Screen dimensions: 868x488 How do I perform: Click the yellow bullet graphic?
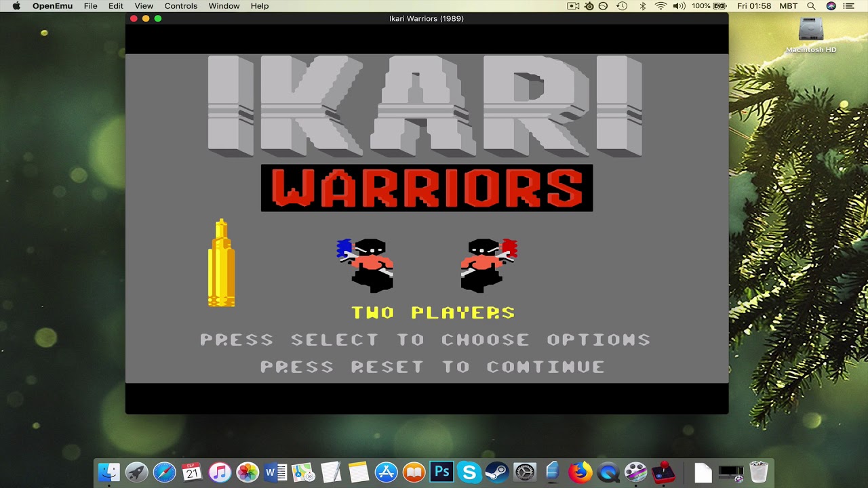[222, 263]
